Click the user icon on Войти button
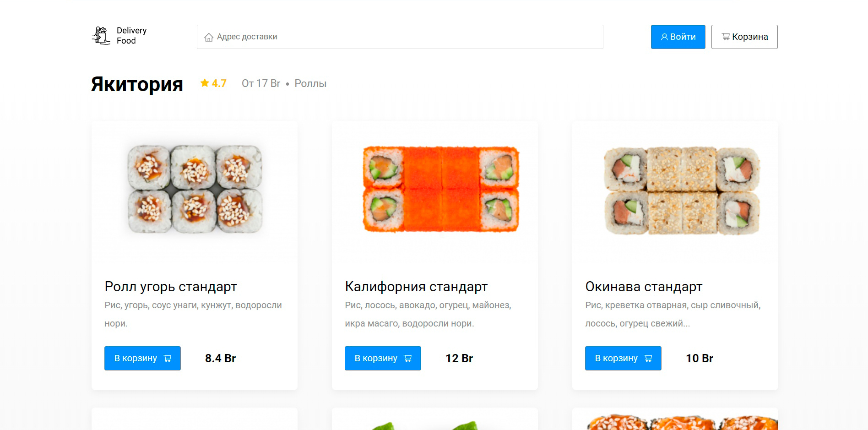The height and width of the screenshot is (430, 868). [x=664, y=37]
